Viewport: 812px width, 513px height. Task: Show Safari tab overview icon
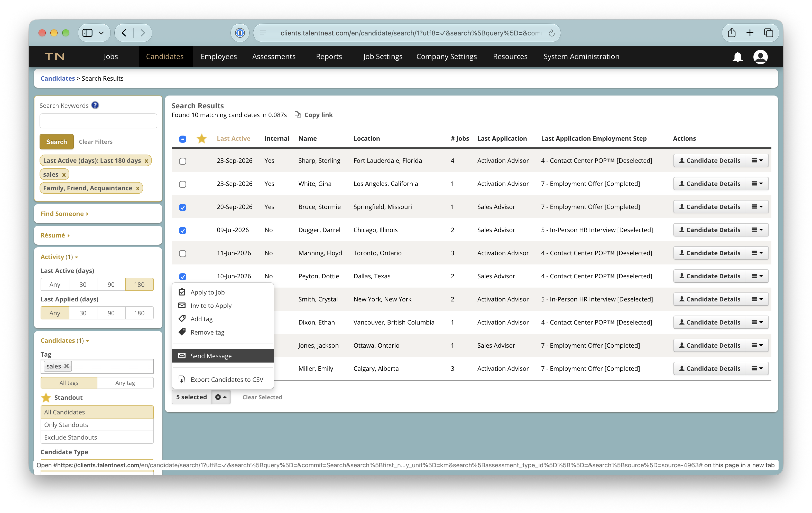click(x=769, y=33)
